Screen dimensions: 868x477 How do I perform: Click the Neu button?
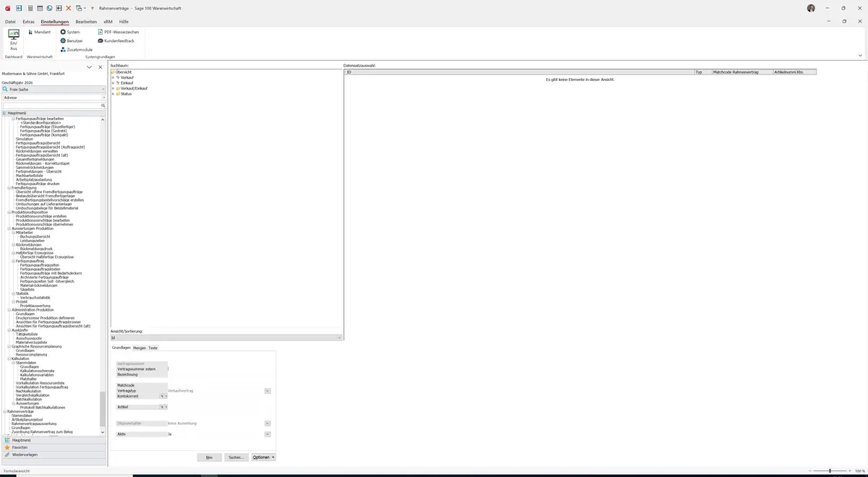pos(209,457)
